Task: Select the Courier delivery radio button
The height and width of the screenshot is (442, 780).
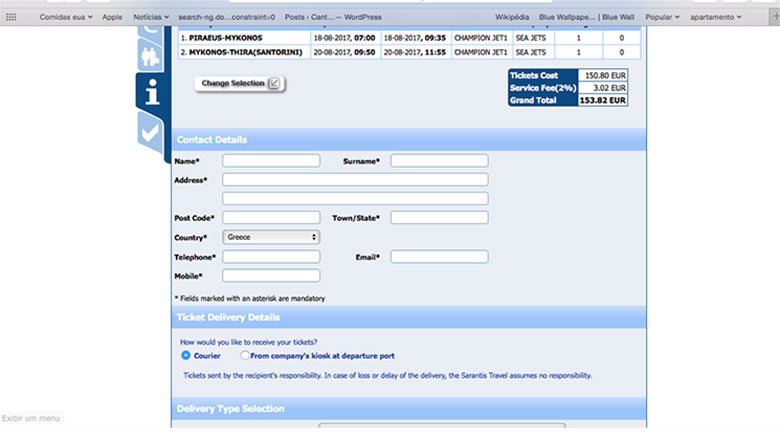Action: [186, 355]
